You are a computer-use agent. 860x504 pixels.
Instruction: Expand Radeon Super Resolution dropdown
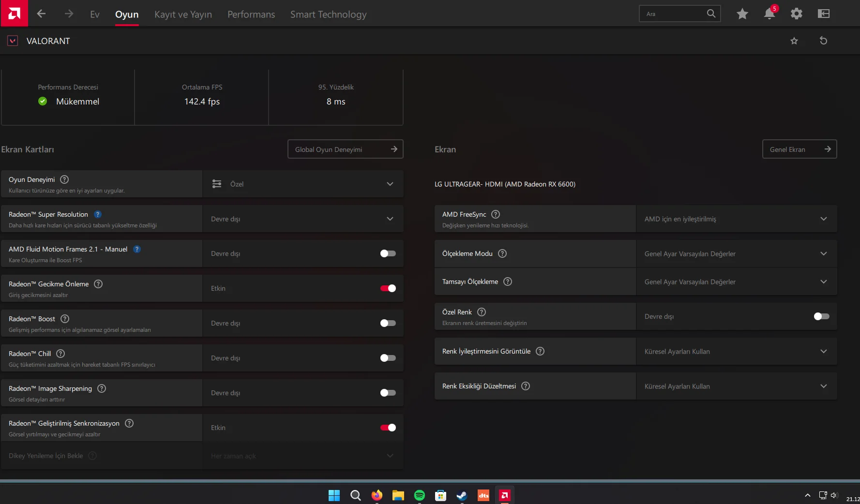[303, 219]
